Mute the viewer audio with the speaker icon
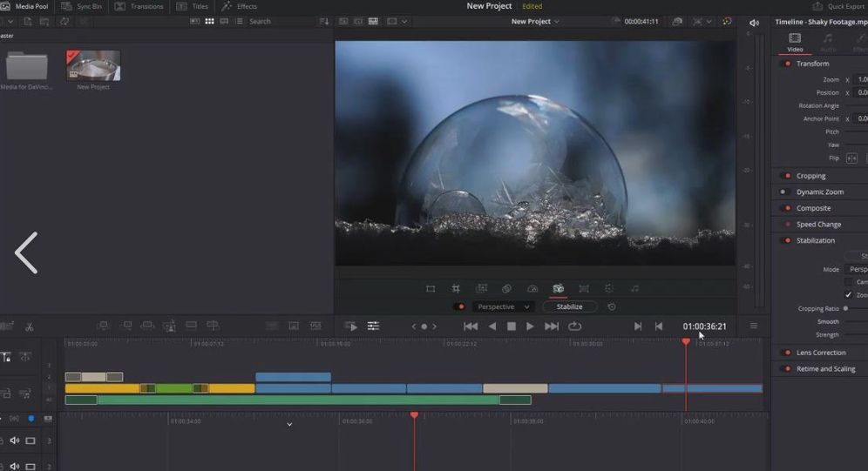Image resolution: width=868 pixels, height=471 pixels. coord(754,23)
